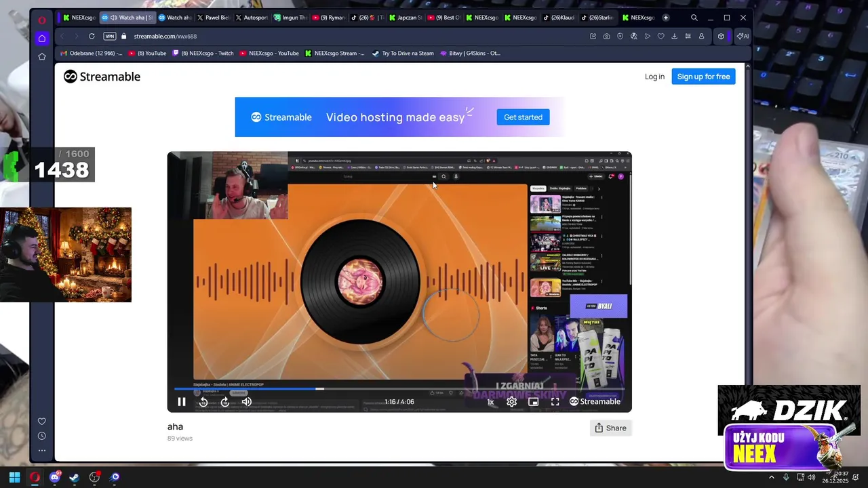Reload the page with the refresh icon

click(92, 36)
